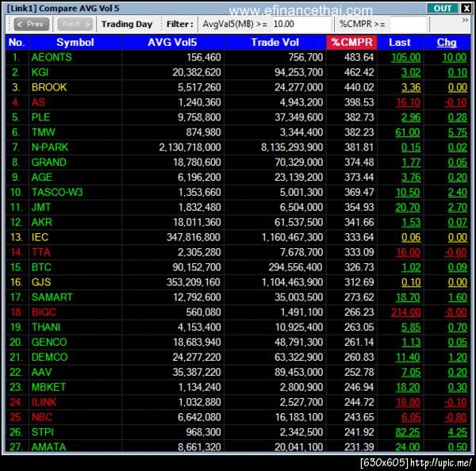Sort by AVG Vol5 column header
This screenshot has width=476, height=471.
click(172, 42)
